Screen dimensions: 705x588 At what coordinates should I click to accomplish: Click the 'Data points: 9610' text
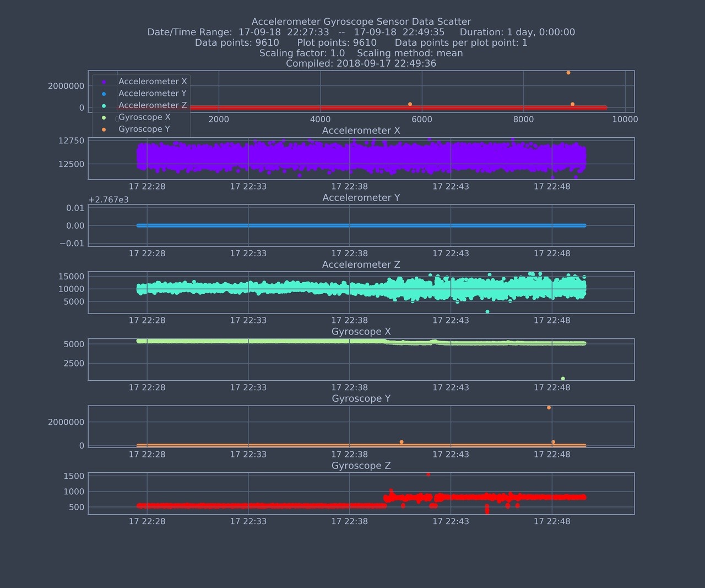click(237, 43)
